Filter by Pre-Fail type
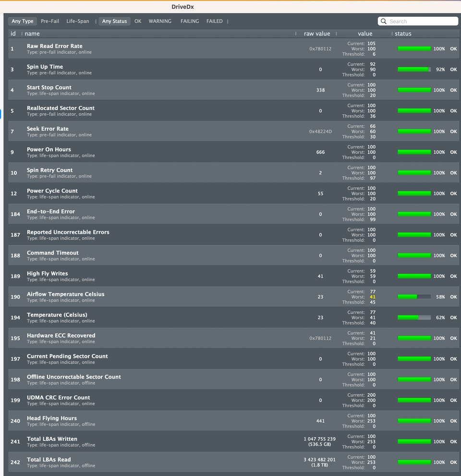Image resolution: width=461 pixels, height=476 pixels. [50, 21]
